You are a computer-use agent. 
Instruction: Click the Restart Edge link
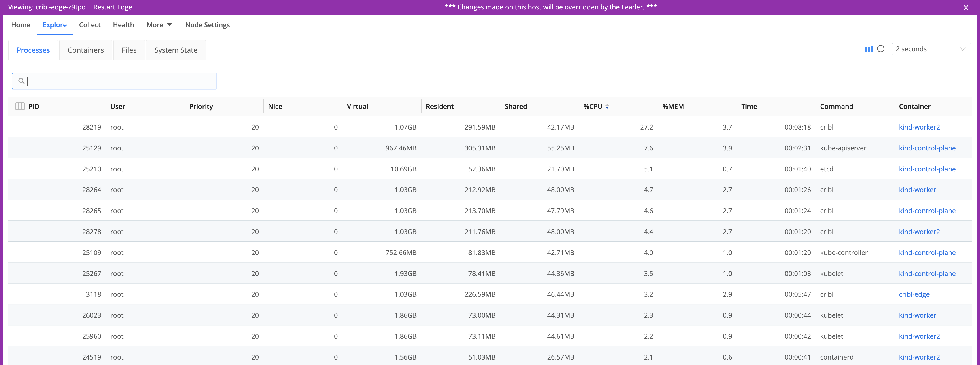(x=113, y=7)
